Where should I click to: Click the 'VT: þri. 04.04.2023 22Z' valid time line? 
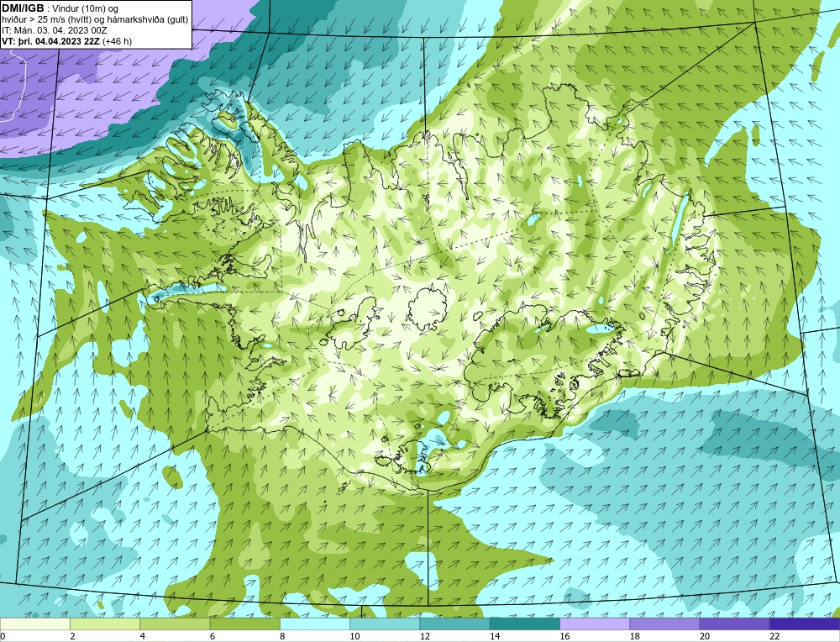click(66, 41)
